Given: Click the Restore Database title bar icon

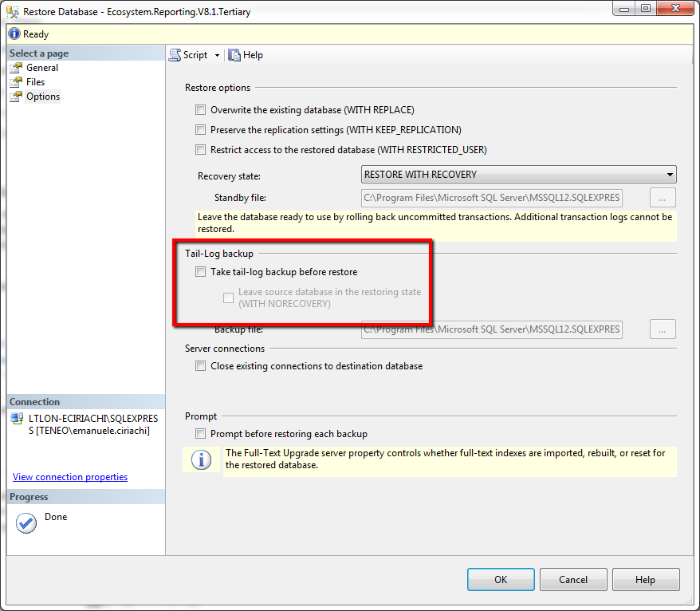Looking at the screenshot, I should pyautogui.click(x=13, y=12).
